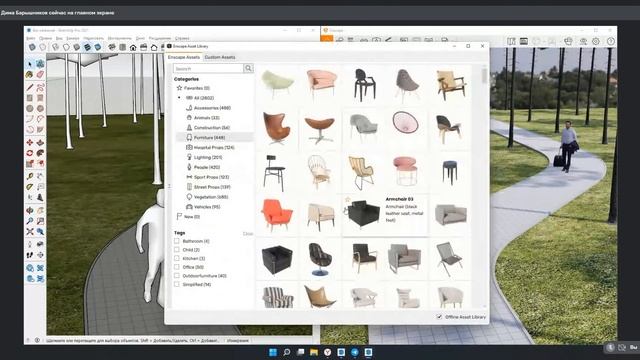640x360 pixels.
Task: Select the Sport Props category
Action: [x=207, y=177]
